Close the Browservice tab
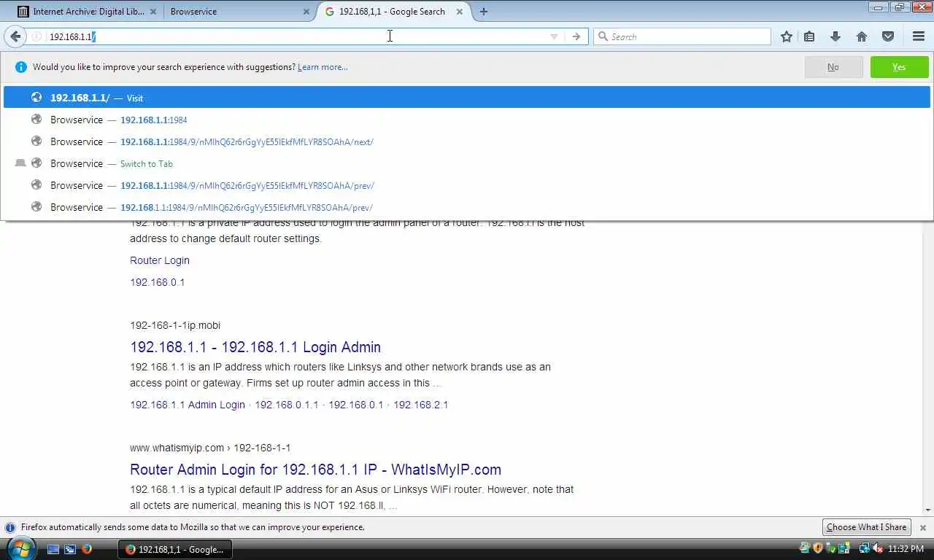This screenshot has width=934, height=560. pos(306,12)
